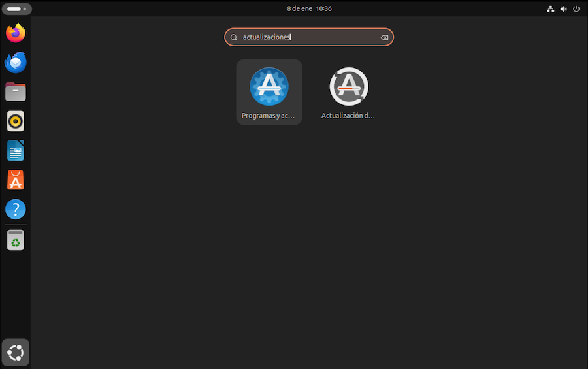Open LibreOffice Writer from the dock
The width and height of the screenshot is (588, 369).
click(x=16, y=151)
